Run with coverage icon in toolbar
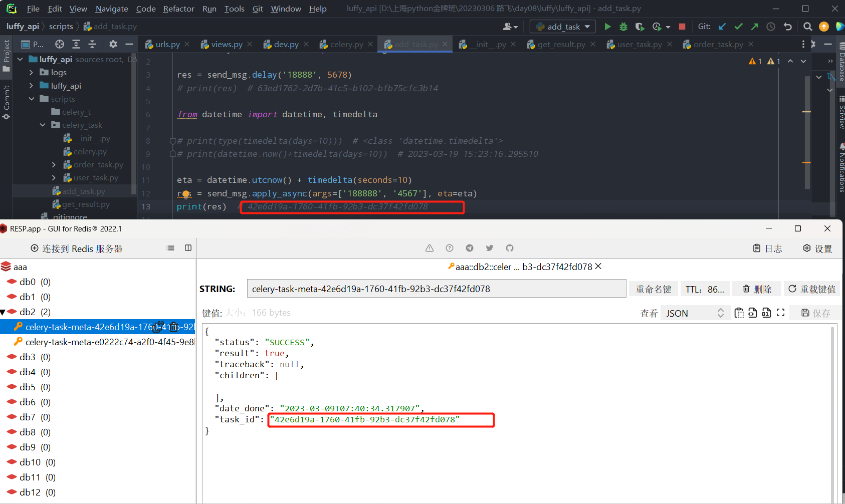Image resolution: width=845 pixels, height=504 pixels. (640, 27)
